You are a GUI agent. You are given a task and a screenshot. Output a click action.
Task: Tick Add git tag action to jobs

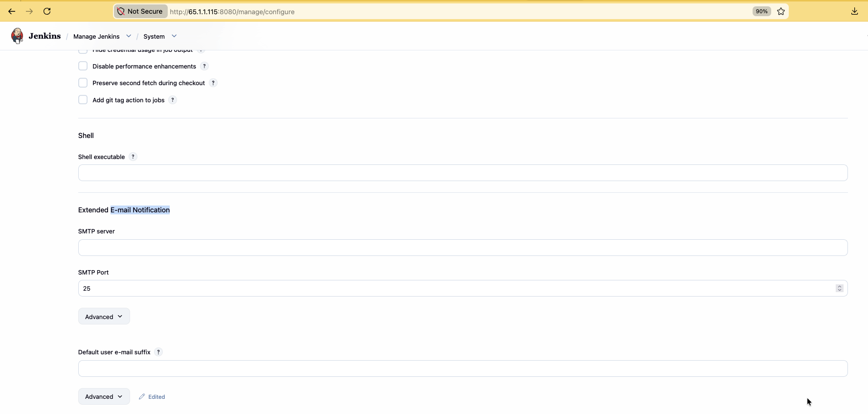(x=83, y=100)
